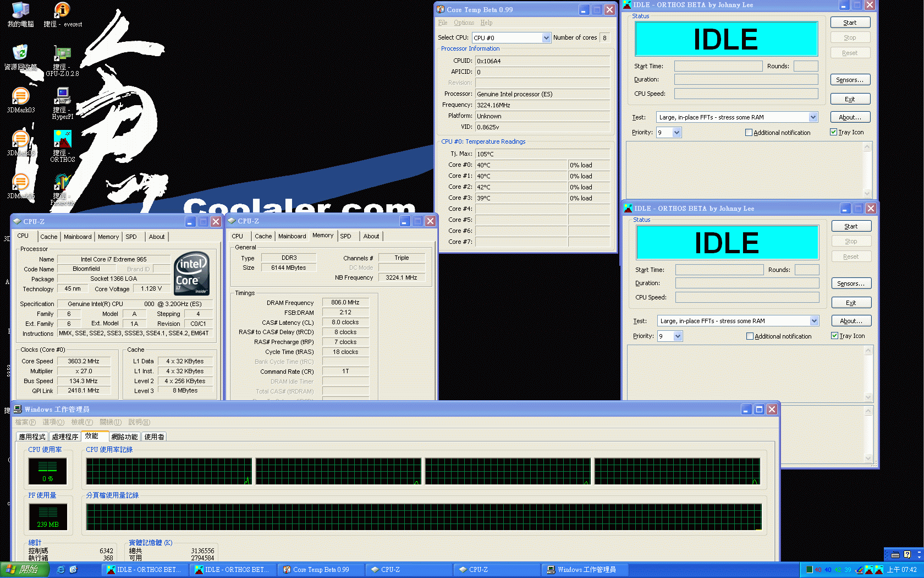
Task: Switch to Cache tab in left CPU-Z
Action: click(48, 237)
